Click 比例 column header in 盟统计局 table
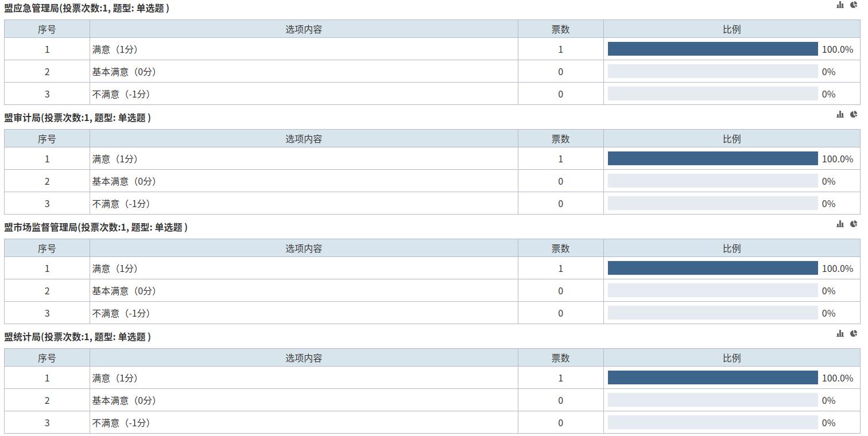 point(731,358)
